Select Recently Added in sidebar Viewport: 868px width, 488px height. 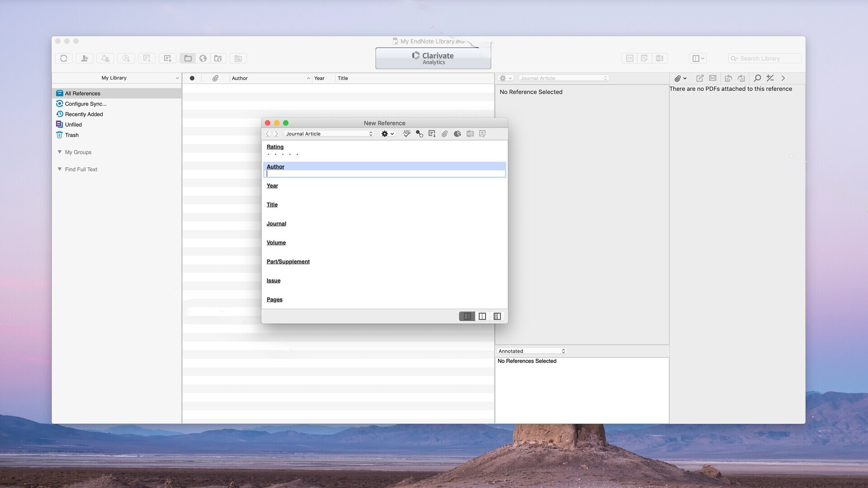pyautogui.click(x=84, y=114)
